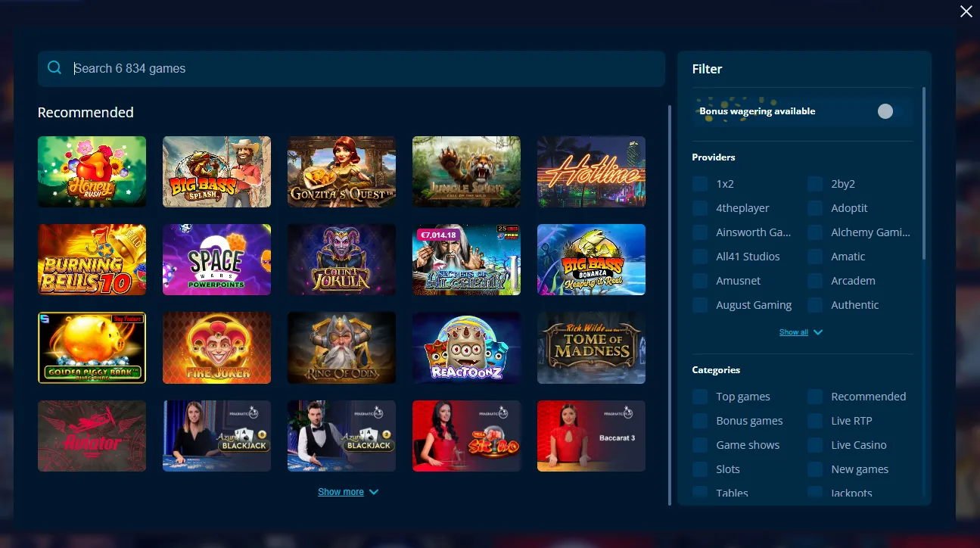Screen dimensions: 980x548
Task: Close the game search overlay
Action: click(x=966, y=11)
